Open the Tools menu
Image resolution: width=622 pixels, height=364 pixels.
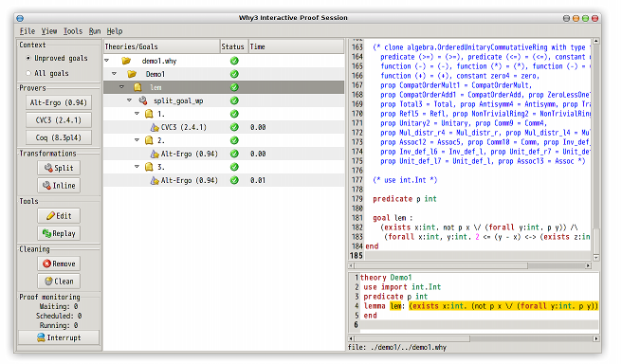coord(73,31)
